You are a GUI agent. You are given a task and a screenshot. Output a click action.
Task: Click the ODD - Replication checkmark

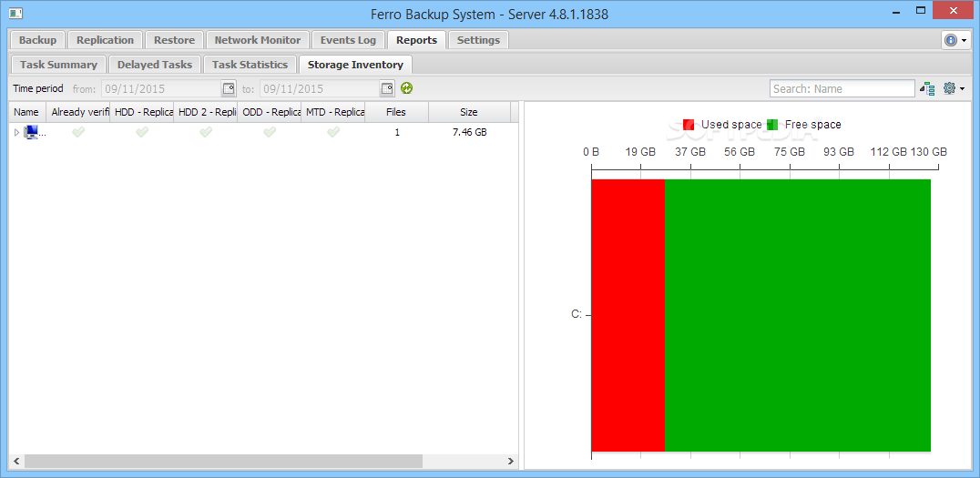[x=270, y=132]
